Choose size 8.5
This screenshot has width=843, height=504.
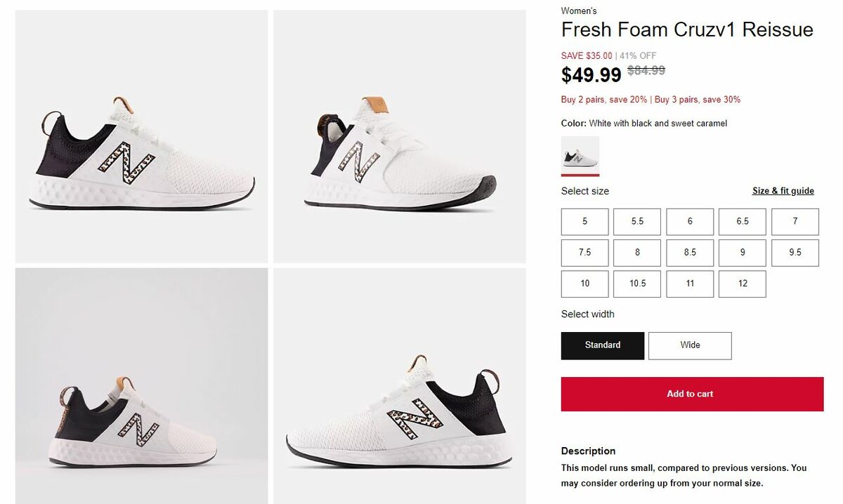[690, 253]
